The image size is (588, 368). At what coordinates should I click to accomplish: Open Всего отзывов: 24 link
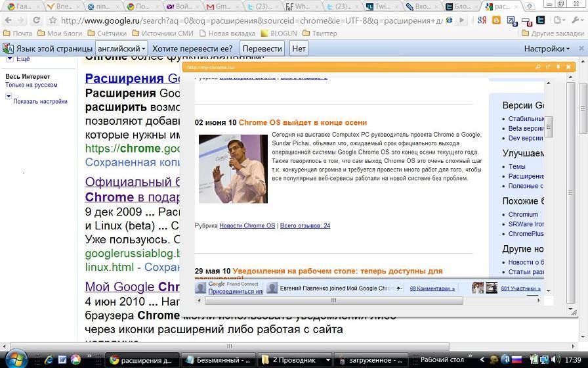tap(305, 225)
